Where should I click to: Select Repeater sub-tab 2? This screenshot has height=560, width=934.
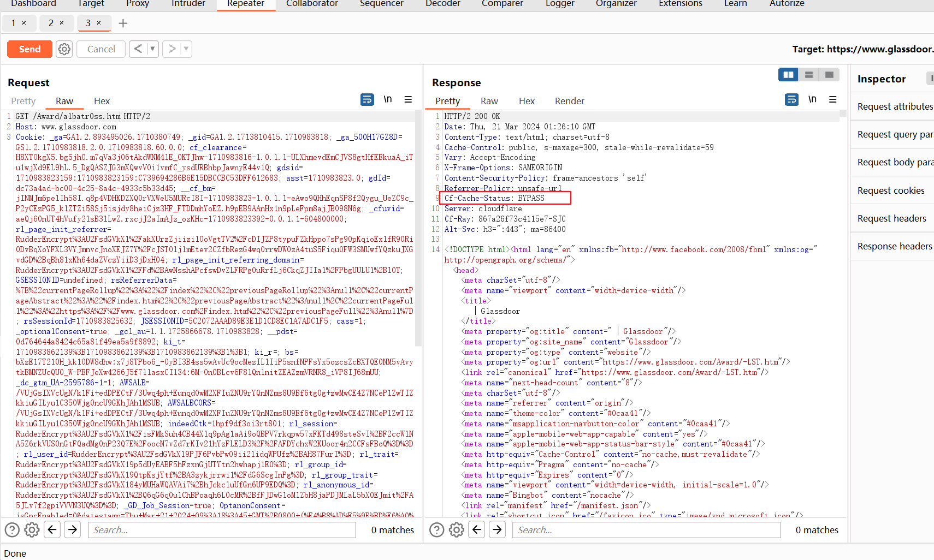pos(51,23)
